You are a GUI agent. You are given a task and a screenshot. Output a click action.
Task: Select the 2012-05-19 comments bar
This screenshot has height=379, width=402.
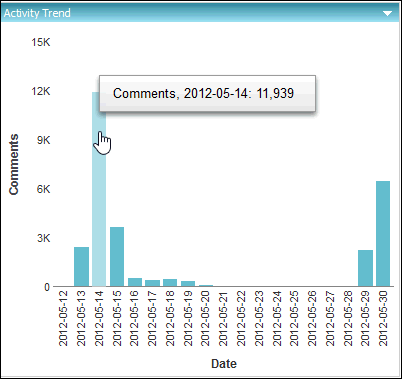(188, 284)
